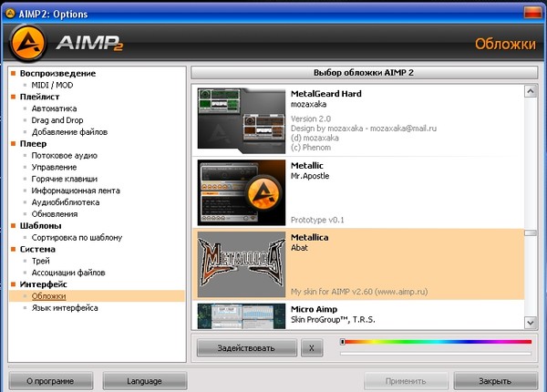Select the Micro Aimp skin thumbnail
547x392 pixels.
coord(242,316)
